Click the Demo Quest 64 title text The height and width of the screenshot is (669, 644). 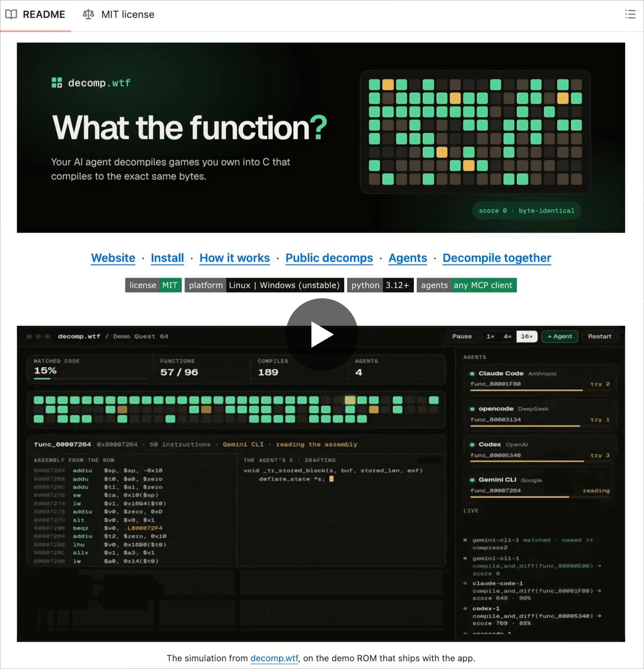click(x=140, y=337)
